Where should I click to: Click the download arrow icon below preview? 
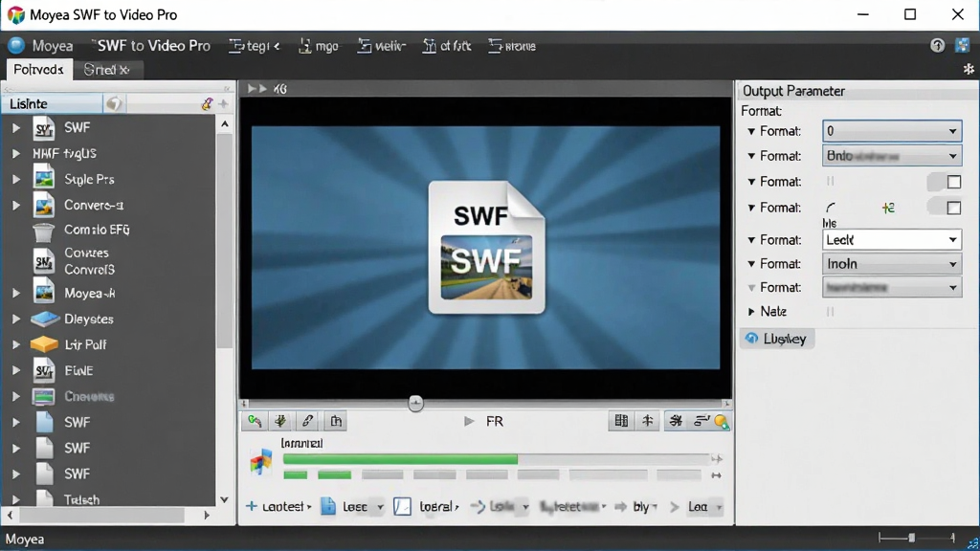pyautogui.click(x=280, y=421)
